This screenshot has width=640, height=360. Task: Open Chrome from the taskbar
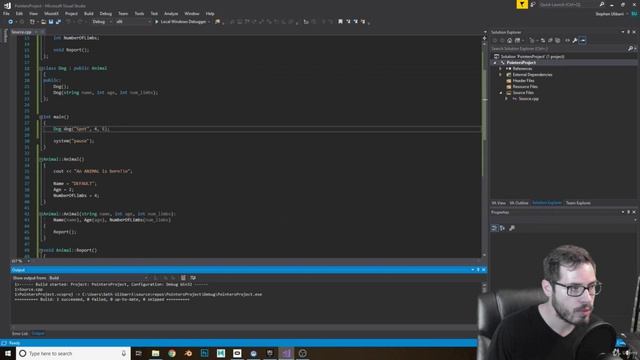[172, 353]
